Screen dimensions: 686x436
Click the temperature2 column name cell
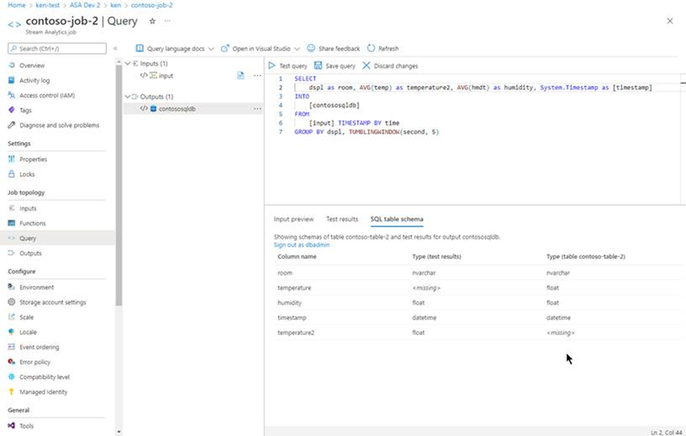(x=296, y=332)
